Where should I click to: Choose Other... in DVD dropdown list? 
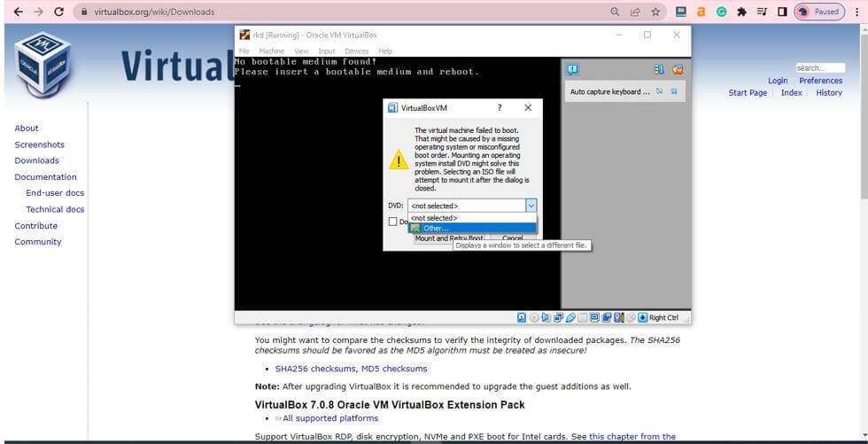coord(472,228)
